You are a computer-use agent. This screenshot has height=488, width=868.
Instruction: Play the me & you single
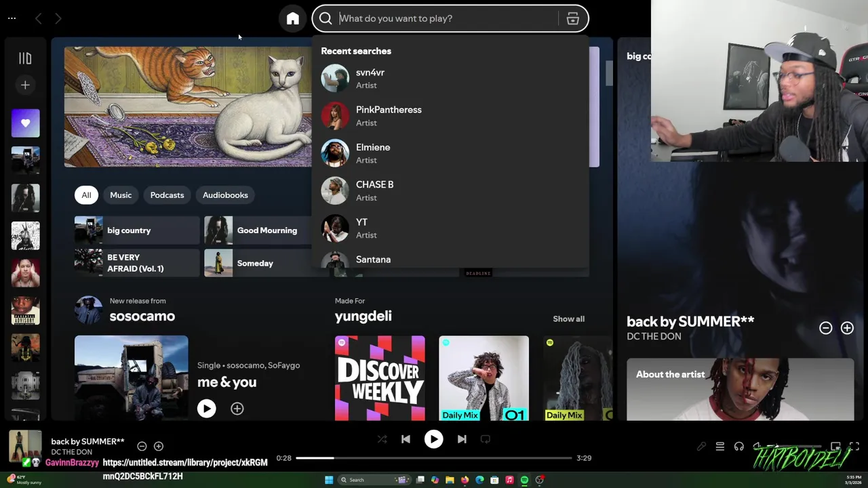(x=207, y=409)
